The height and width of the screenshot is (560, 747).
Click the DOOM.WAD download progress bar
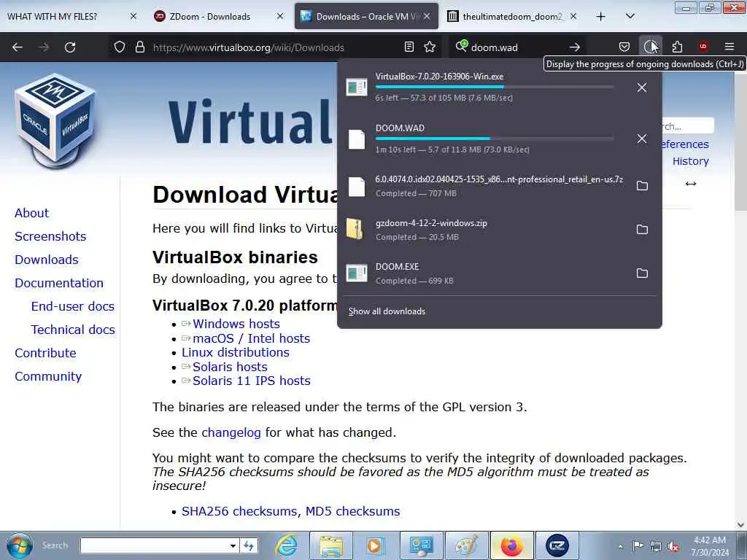[495, 139]
